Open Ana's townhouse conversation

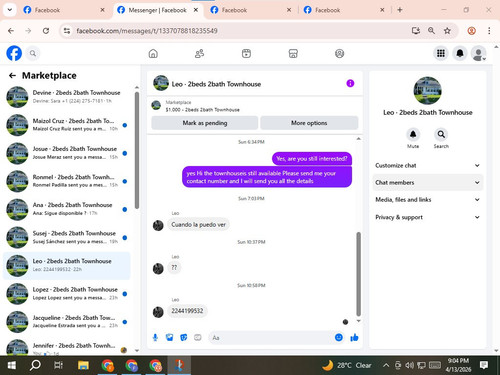point(67,209)
